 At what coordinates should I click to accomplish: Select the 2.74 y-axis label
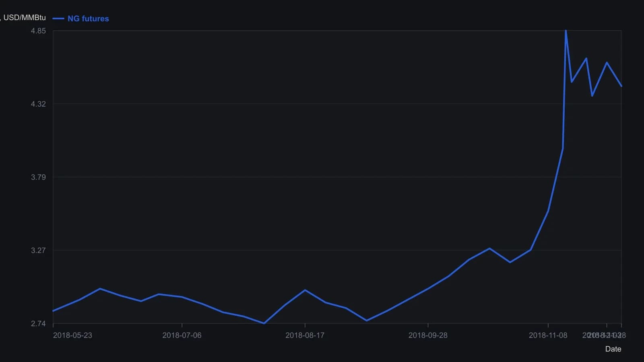[x=38, y=323]
